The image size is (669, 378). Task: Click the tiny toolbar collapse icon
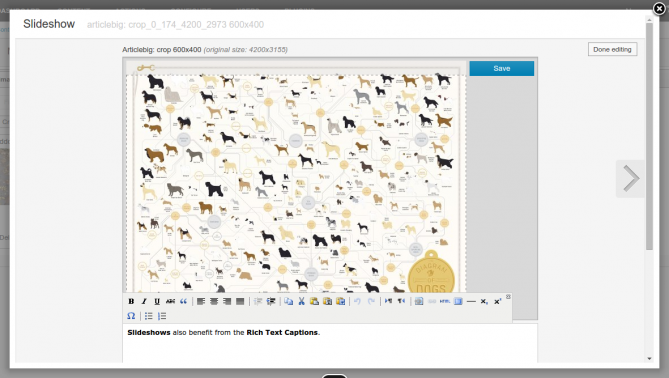tap(508, 297)
